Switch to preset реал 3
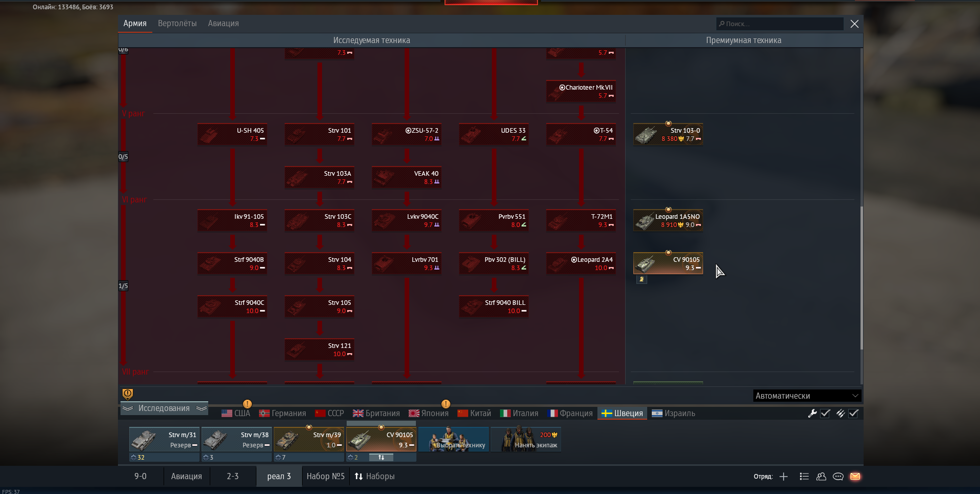Screen dimensions: 980x494 (279, 476)
